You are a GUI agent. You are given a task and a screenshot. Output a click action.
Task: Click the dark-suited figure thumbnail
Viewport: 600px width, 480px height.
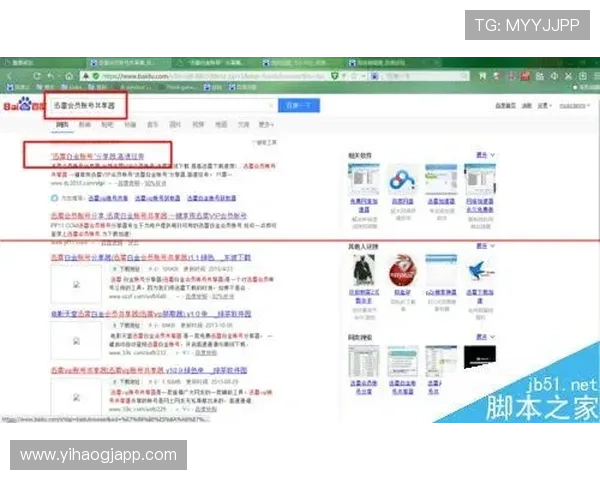coord(364,270)
